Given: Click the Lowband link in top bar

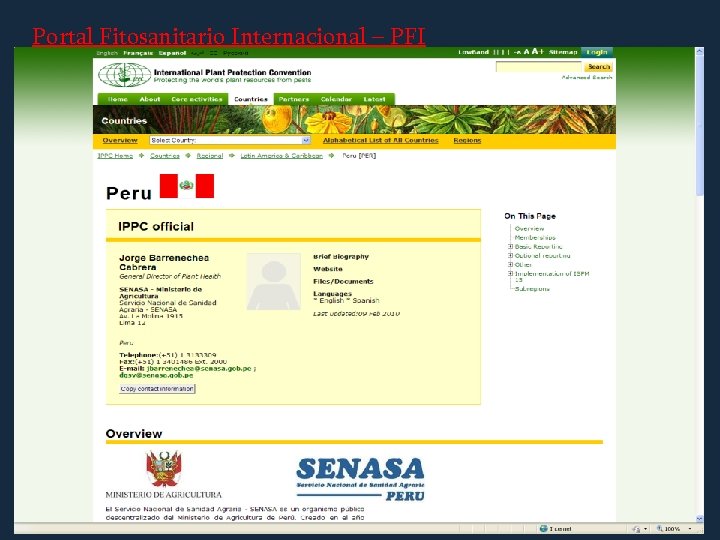Looking at the screenshot, I should (x=473, y=52).
